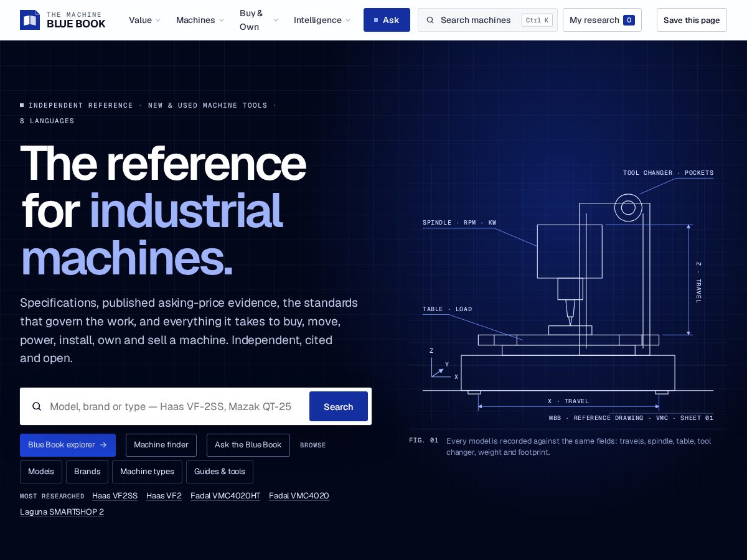The height and width of the screenshot is (560, 747).
Task: Open the Blue Book explorer
Action: pos(68,445)
